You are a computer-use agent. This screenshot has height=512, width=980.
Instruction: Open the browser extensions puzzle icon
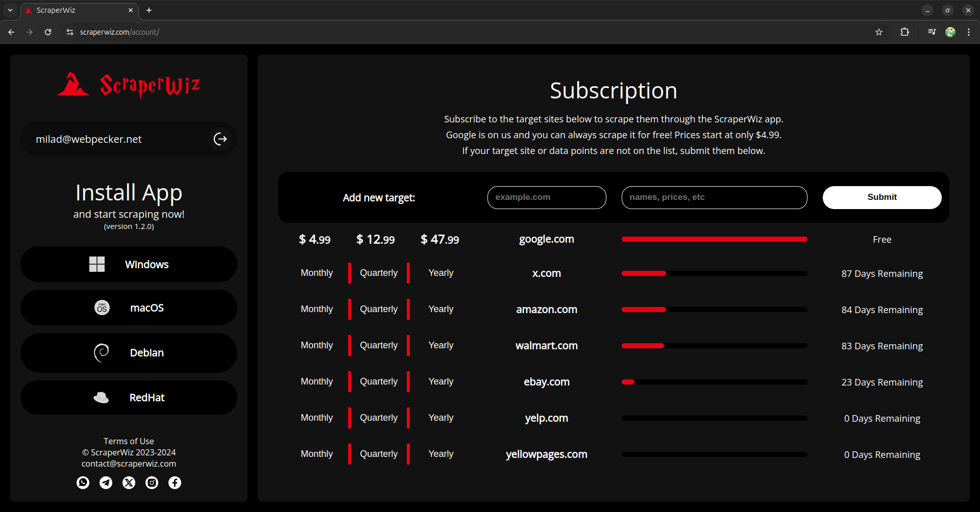tap(904, 32)
